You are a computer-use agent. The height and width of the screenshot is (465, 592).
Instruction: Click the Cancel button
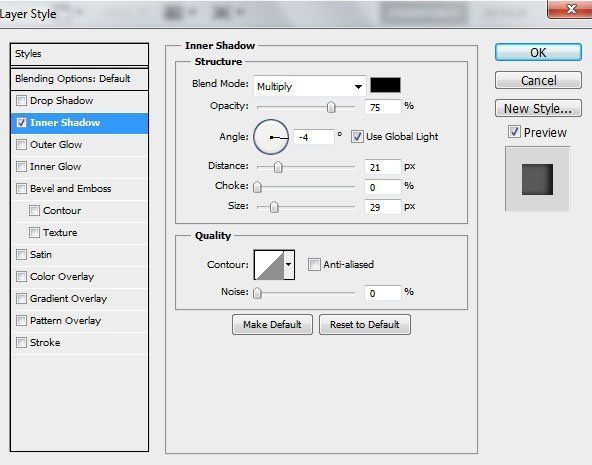point(538,80)
